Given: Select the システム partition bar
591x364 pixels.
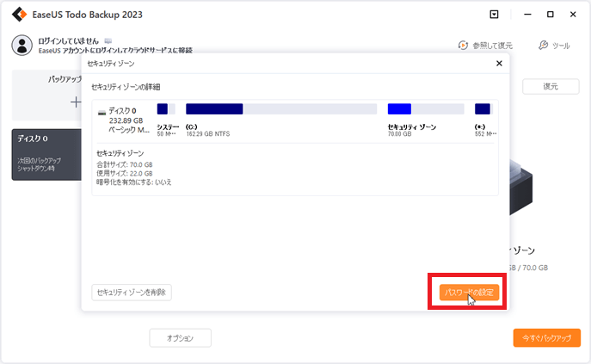Looking at the screenshot, I should (166, 109).
